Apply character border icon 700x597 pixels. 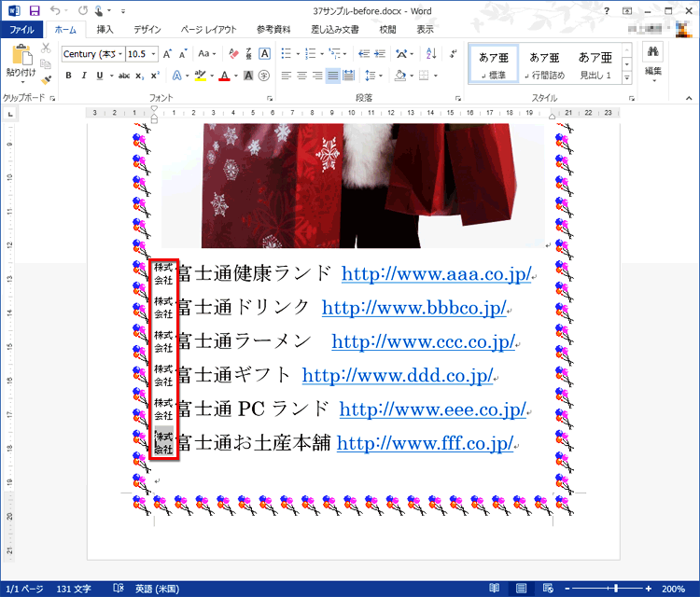pos(264,54)
